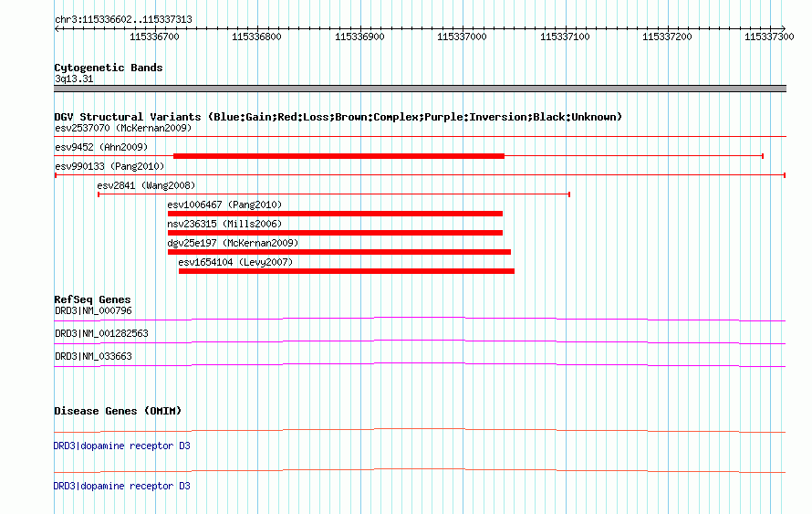Select the nsv236315 (Mills2006) label
812x514 pixels.
click(224, 224)
